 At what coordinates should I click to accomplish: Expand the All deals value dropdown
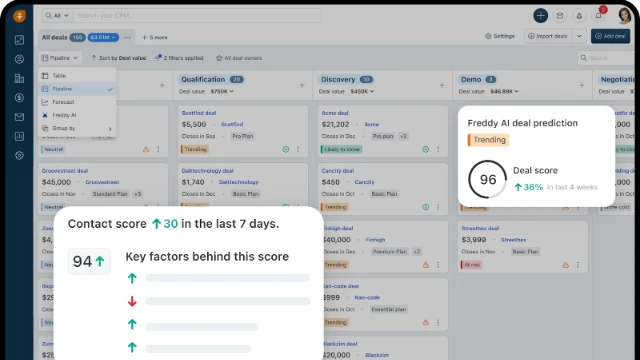tap(103, 37)
